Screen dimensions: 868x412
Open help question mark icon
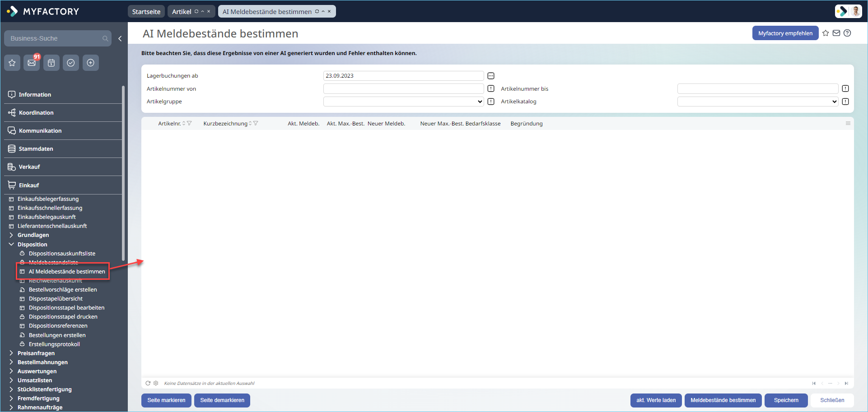[x=847, y=33]
